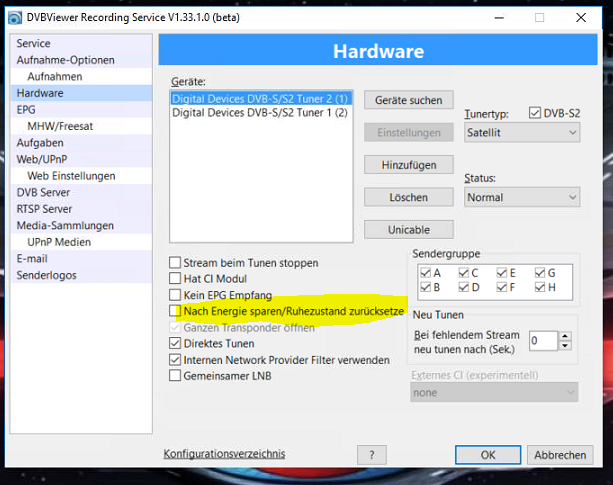Open the Service settings page
Image resolution: width=613 pixels, height=485 pixels.
[x=81, y=43]
